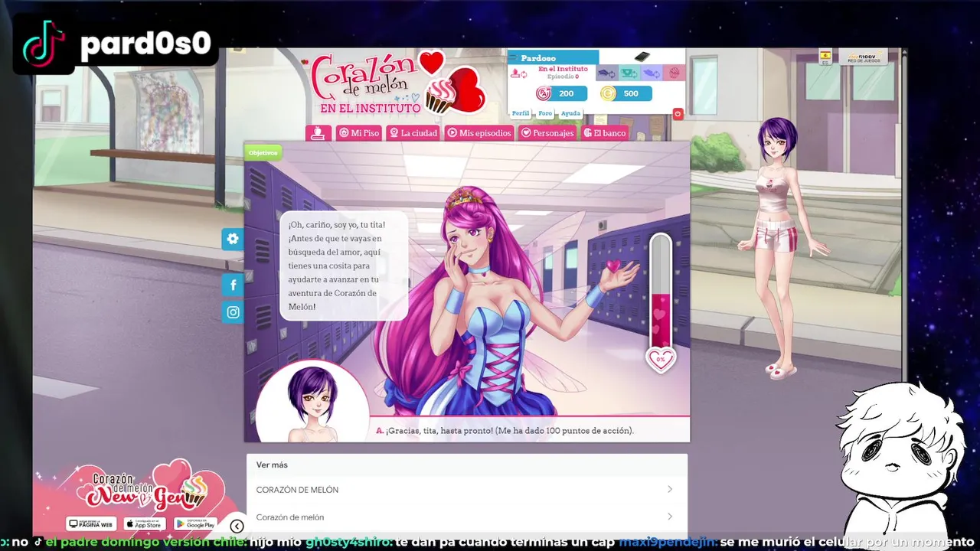980x551 pixels.
Task: Switch to the Mis episodios tab
Action: 479,132
